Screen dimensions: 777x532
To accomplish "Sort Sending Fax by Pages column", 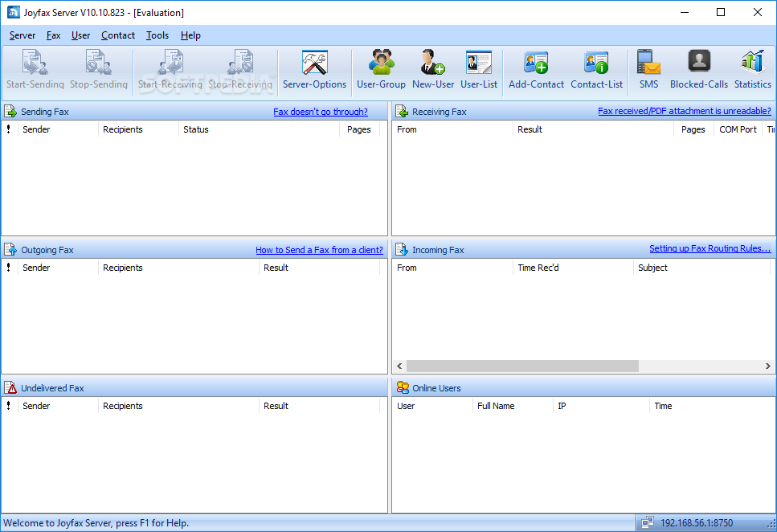I will [x=360, y=129].
